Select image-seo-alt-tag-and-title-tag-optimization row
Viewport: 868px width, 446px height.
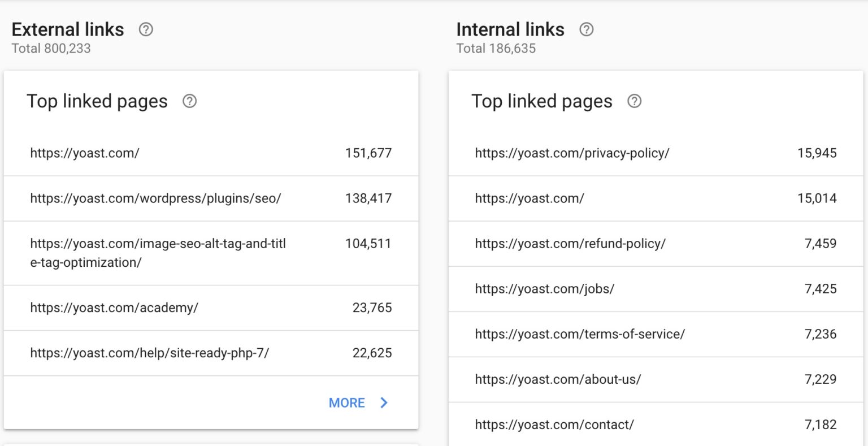pyautogui.click(x=211, y=253)
